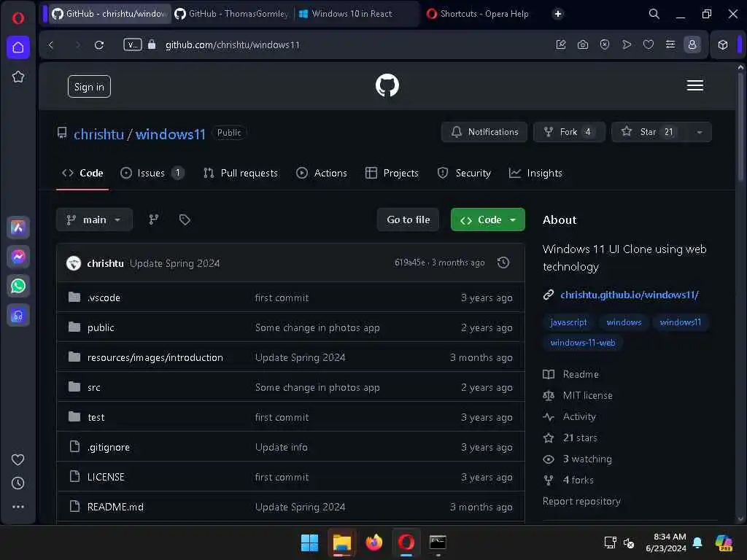Go to GitHub homepage logo
The width and height of the screenshot is (747, 560).
(x=387, y=85)
